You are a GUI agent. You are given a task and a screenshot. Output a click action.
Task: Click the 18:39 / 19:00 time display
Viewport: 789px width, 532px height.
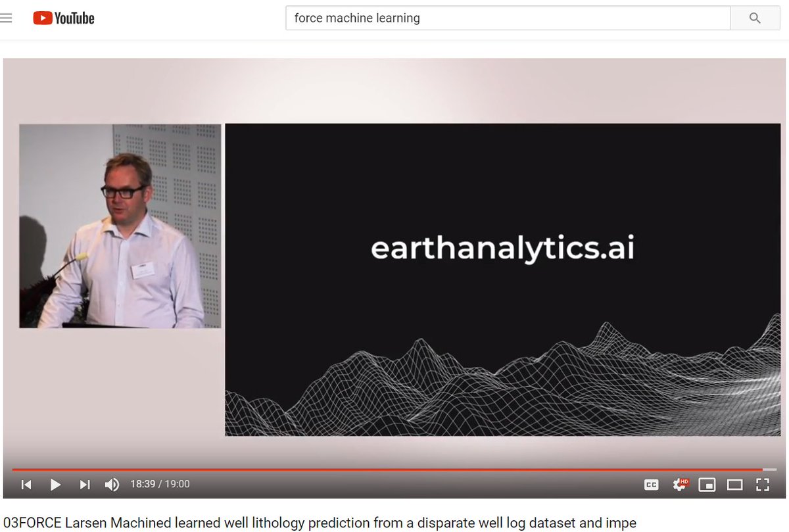pos(160,484)
